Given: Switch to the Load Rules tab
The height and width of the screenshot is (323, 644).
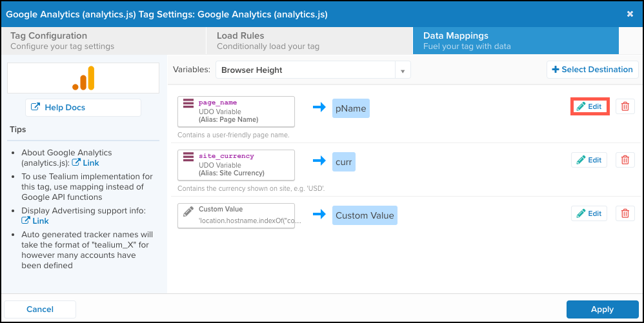Looking at the screenshot, I should (x=309, y=41).
